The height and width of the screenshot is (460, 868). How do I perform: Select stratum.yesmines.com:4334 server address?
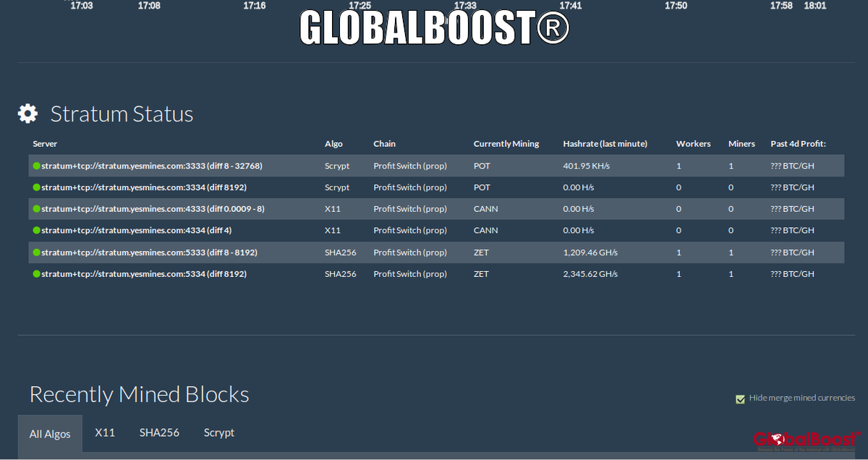point(136,231)
